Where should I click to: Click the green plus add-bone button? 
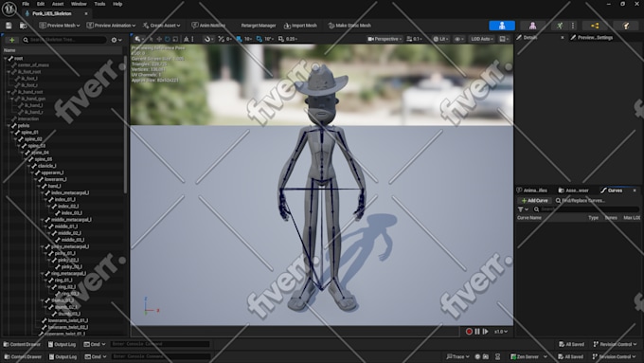click(12, 40)
